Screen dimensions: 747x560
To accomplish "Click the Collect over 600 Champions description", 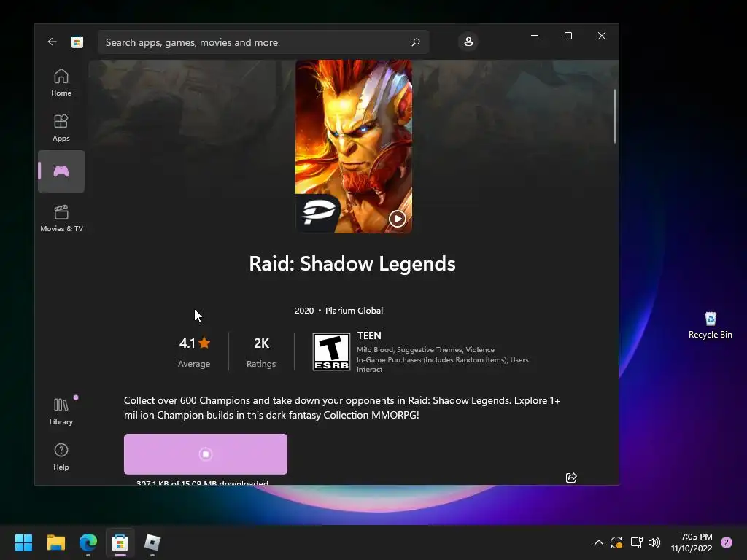I will pos(342,408).
